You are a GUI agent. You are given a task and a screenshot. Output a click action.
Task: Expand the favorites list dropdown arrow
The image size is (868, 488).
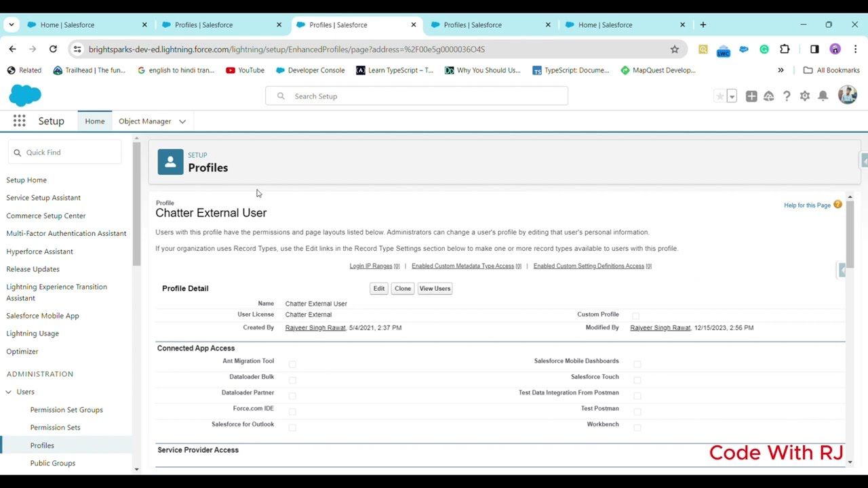pos(732,96)
